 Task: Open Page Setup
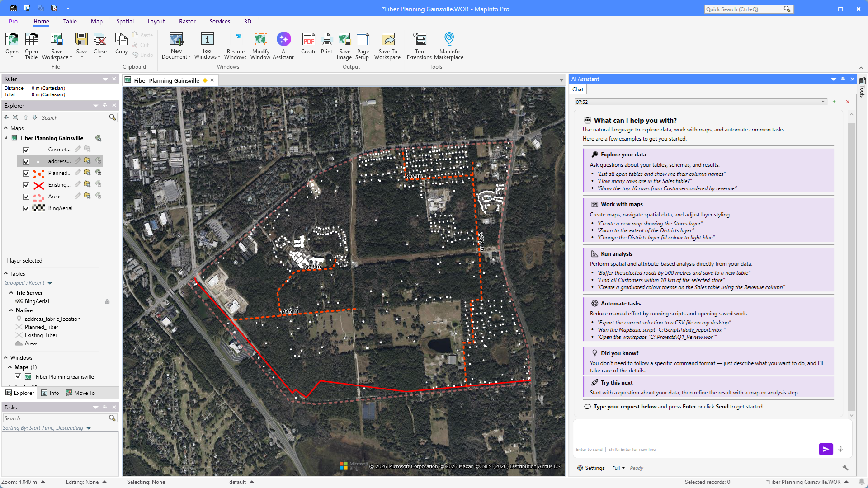point(363,45)
